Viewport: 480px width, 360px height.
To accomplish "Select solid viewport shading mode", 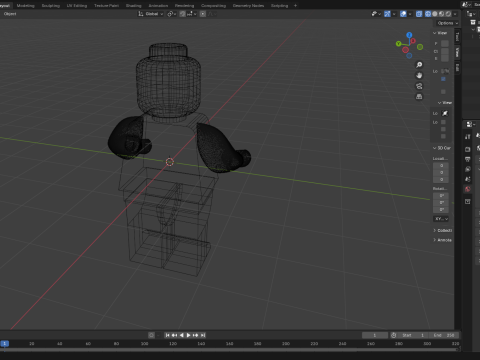I will (x=435, y=14).
